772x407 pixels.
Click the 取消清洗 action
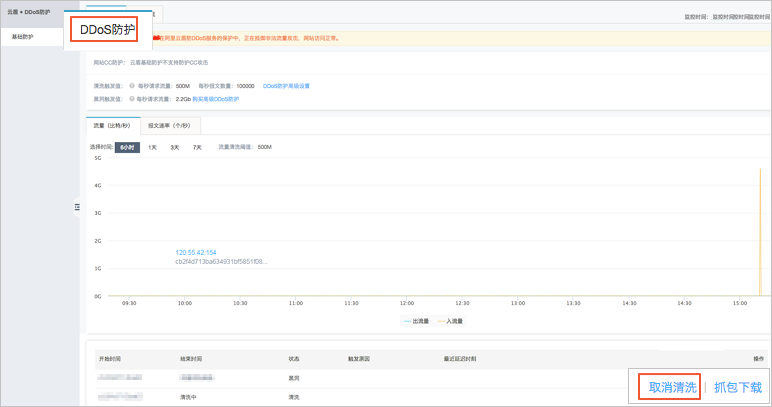672,387
